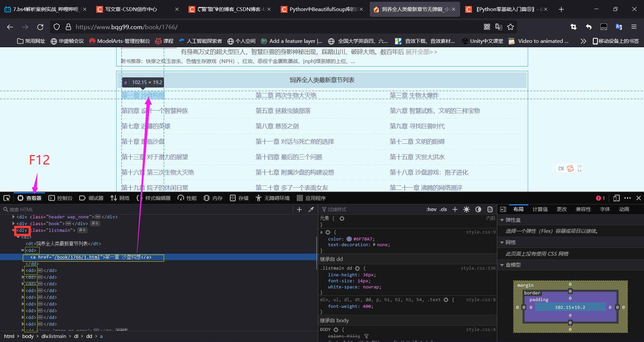
Task: Click the #6F78A7 color swatch
Action: 349,239
